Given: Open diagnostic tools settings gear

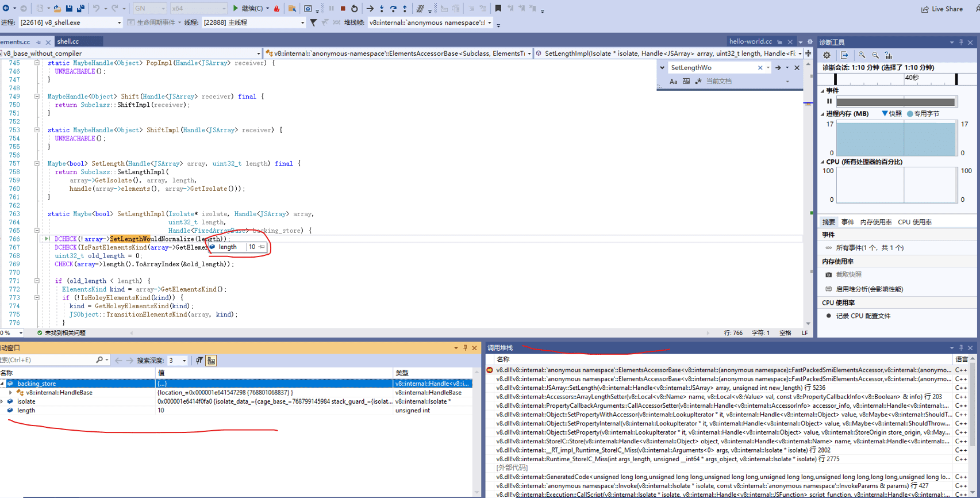Looking at the screenshot, I should [827, 55].
